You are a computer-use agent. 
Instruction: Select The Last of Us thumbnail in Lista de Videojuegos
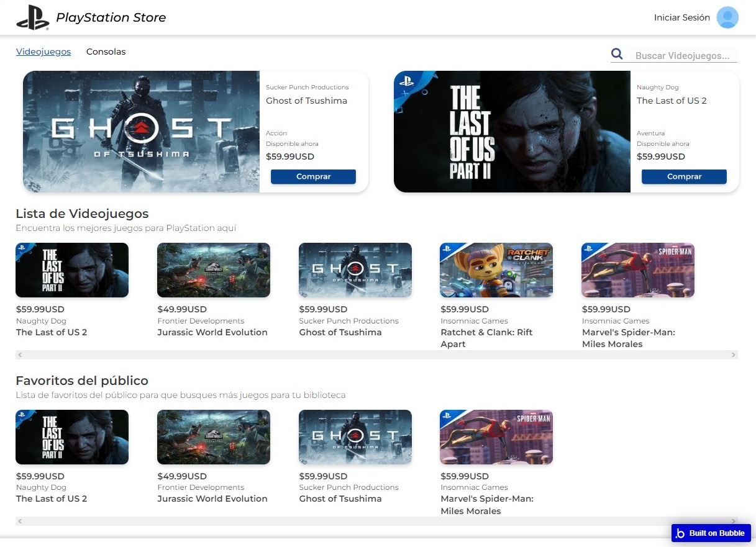click(x=72, y=270)
